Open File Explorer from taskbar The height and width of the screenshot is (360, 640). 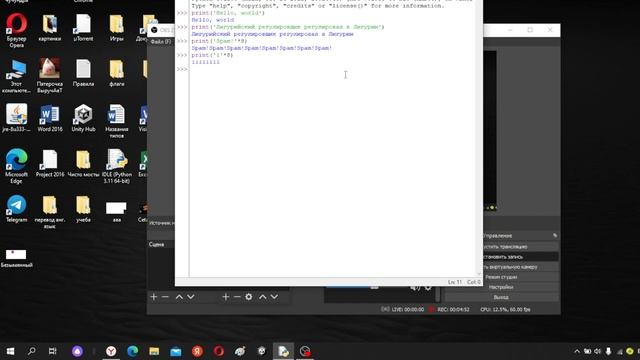point(154,351)
